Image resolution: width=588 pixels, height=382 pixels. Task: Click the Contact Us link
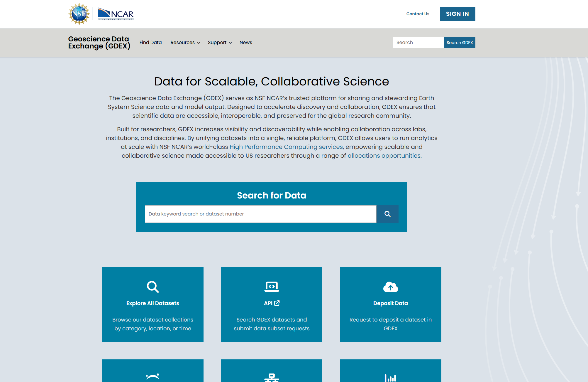pyautogui.click(x=418, y=14)
